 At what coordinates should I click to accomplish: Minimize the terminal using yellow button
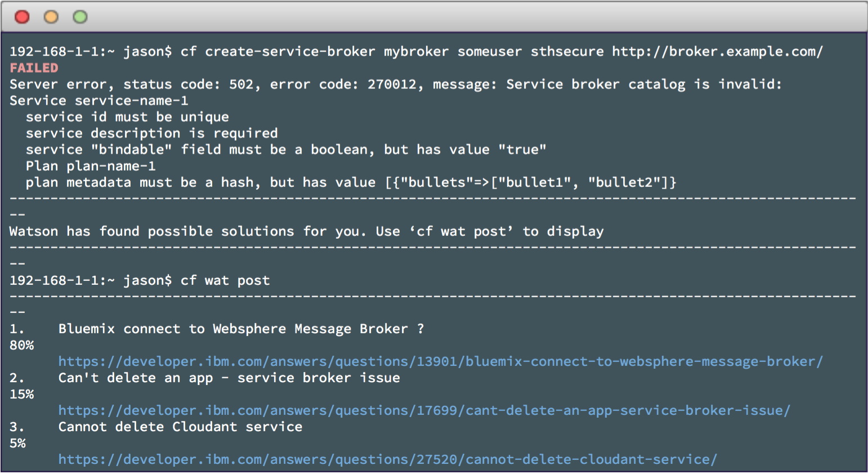[x=51, y=17]
